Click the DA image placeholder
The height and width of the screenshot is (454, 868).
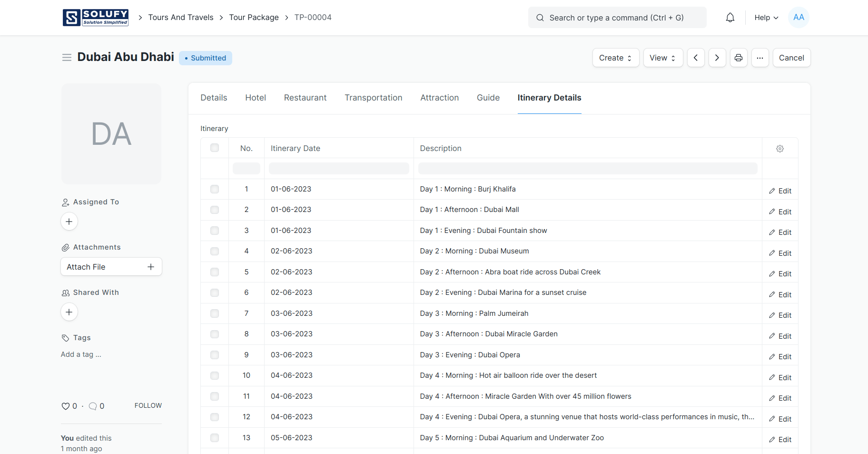[111, 134]
